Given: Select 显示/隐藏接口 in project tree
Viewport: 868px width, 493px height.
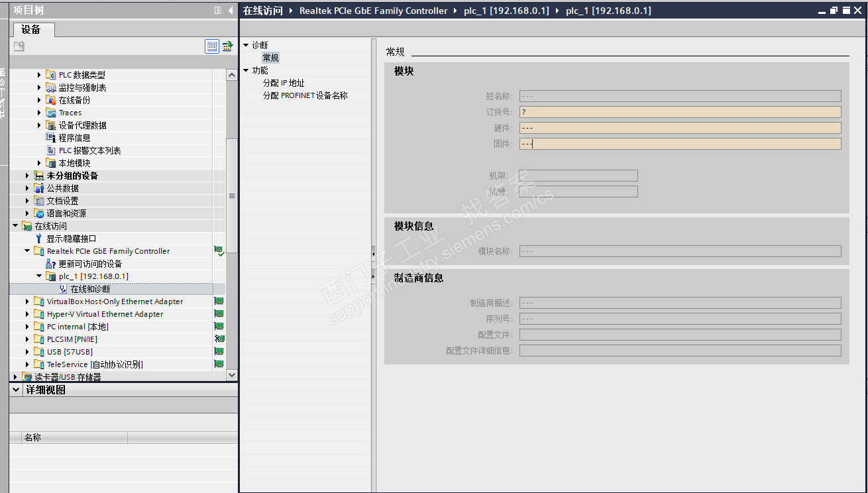Looking at the screenshot, I should [x=72, y=239].
